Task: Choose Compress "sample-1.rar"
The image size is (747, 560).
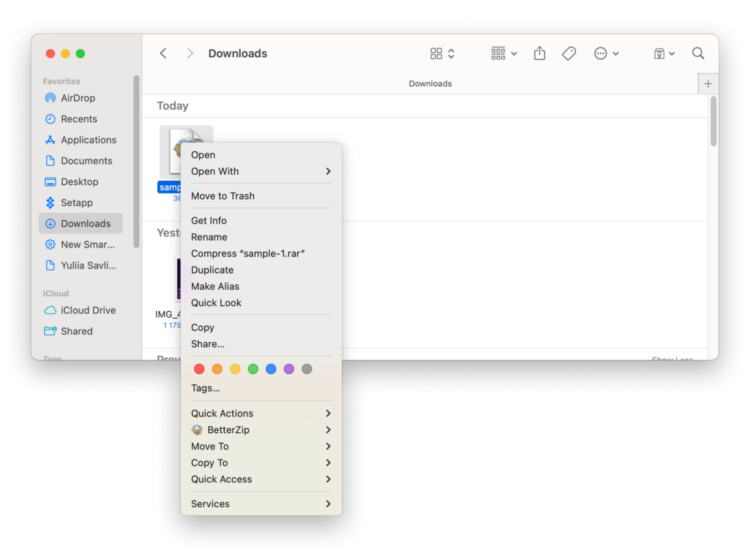Action: pyautogui.click(x=248, y=254)
